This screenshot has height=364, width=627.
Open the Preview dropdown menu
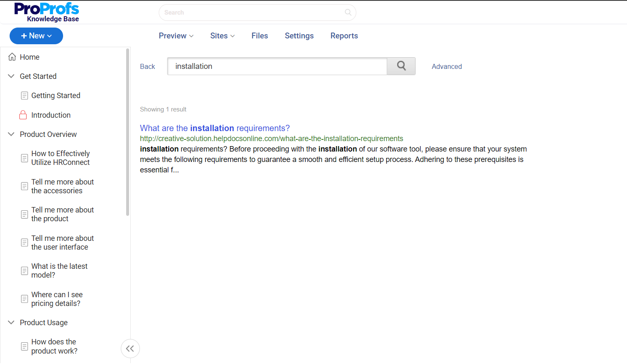pos(176,36)
